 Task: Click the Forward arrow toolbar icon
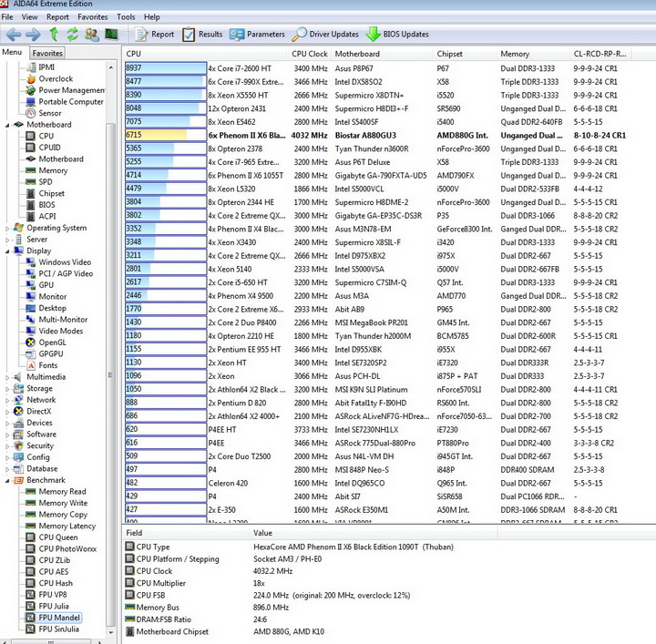33,35
